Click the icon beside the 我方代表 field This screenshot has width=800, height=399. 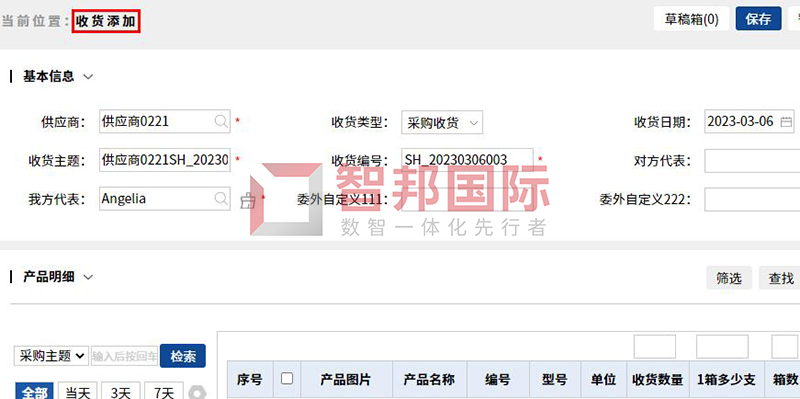[x=248, y=201]
